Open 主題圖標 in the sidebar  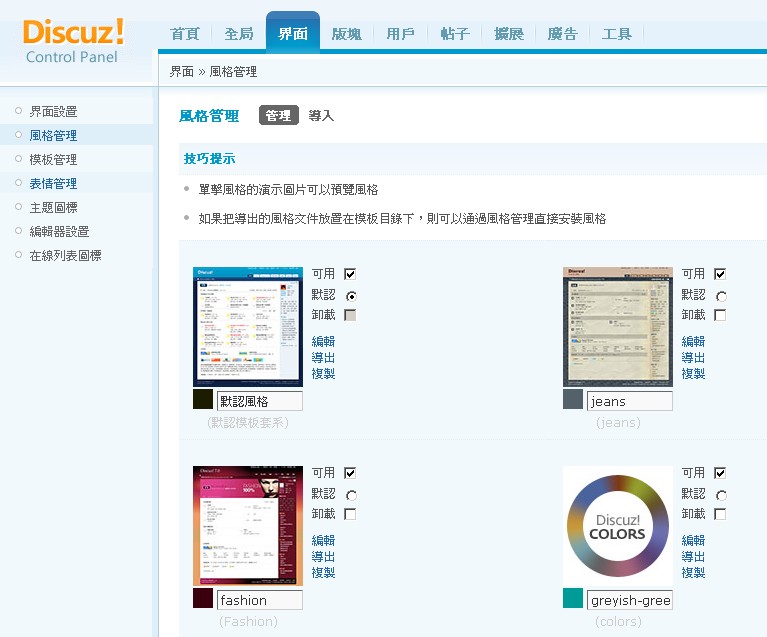tap(53, 207)
